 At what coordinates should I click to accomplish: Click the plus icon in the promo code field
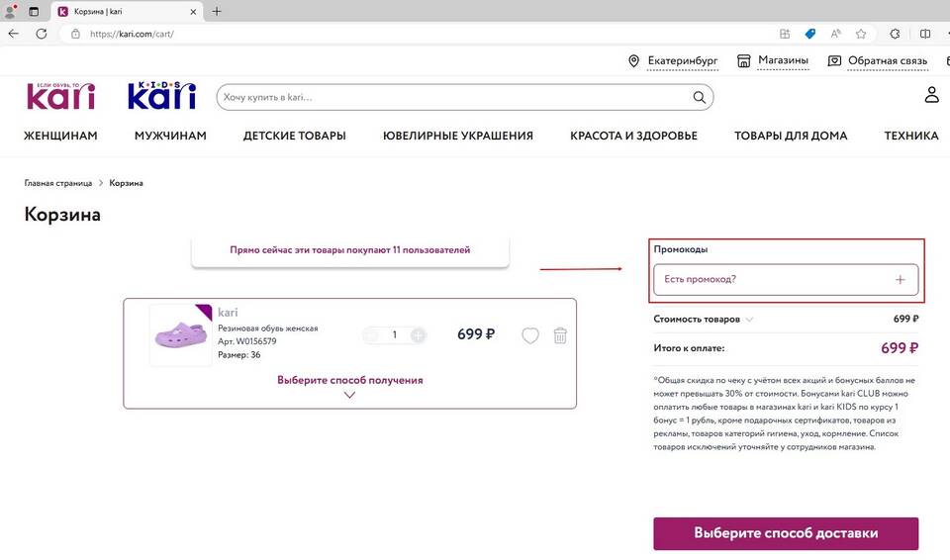pos(900,279)
